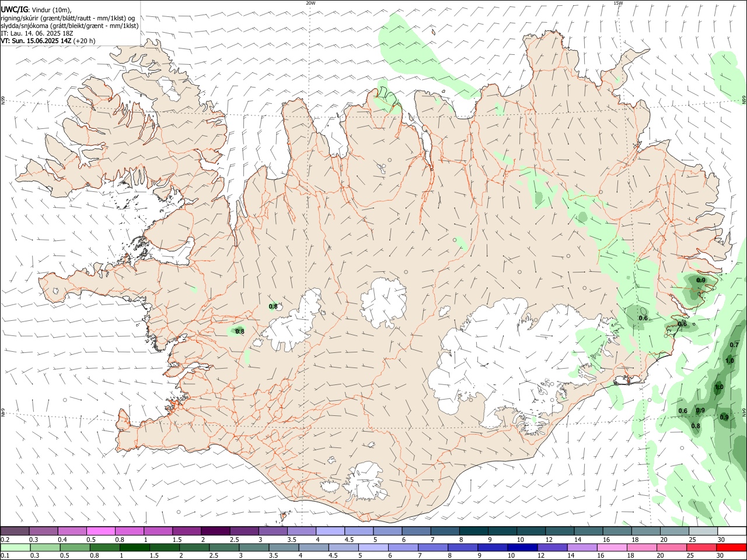Pick the snow legend swatch starting at 12
This screenshot has width=747, height=560.
click(x=559, y=531)
